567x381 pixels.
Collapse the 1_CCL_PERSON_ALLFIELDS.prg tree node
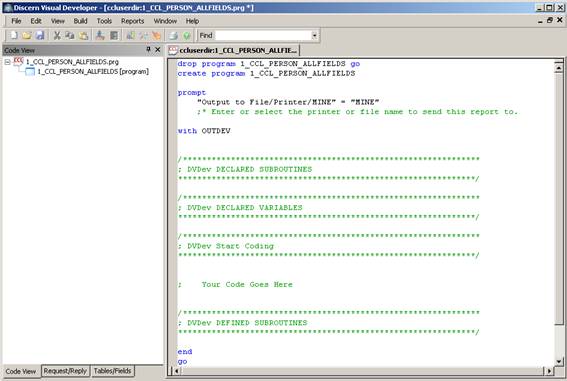point(7,62)
